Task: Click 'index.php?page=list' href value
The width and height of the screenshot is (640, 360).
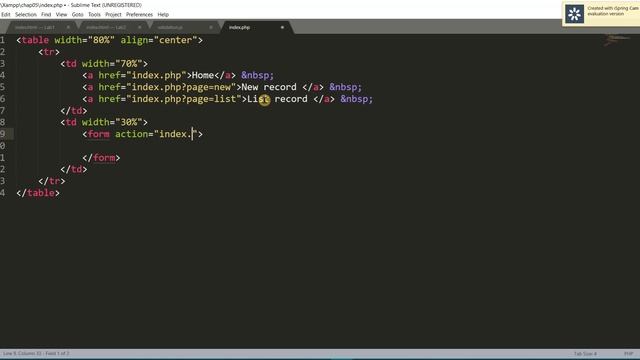Action: tap(184, 99)
